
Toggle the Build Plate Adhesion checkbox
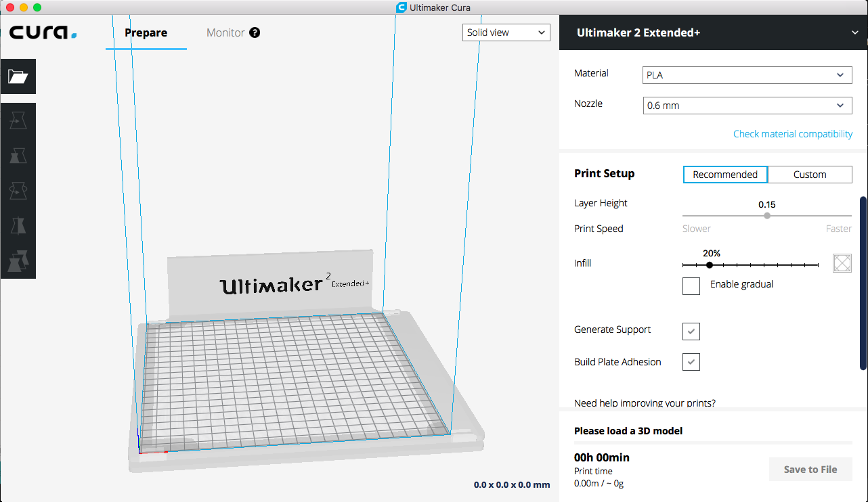point(691,362)
